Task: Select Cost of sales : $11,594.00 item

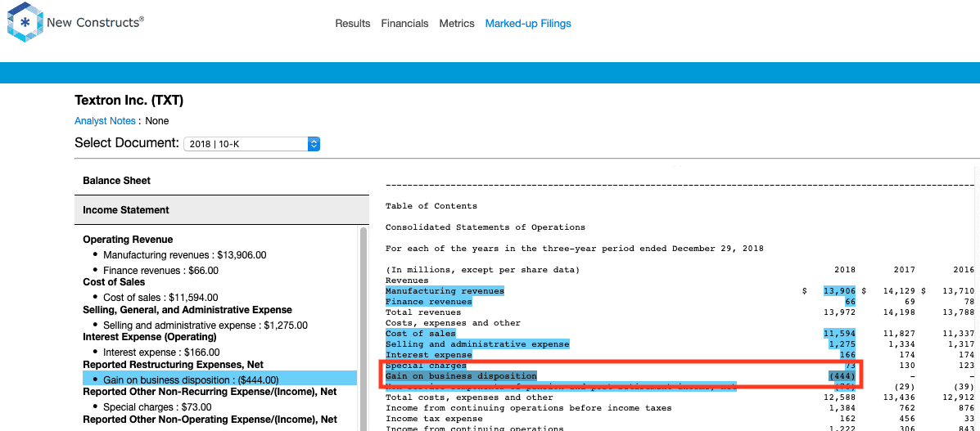Action: click(x=160, y=298)
